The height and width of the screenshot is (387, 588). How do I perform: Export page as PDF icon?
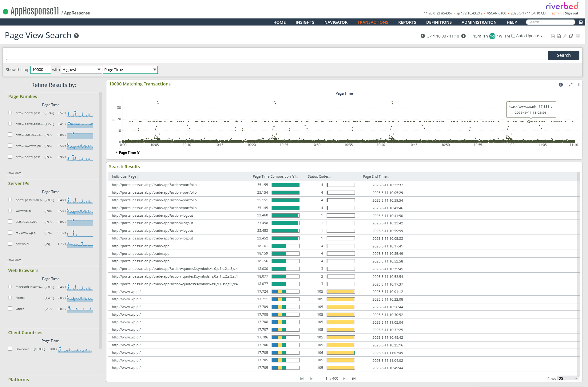[553, 36]
